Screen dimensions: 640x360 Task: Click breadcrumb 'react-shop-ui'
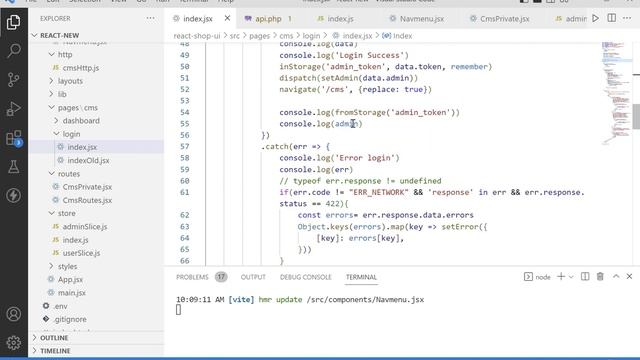197,36
